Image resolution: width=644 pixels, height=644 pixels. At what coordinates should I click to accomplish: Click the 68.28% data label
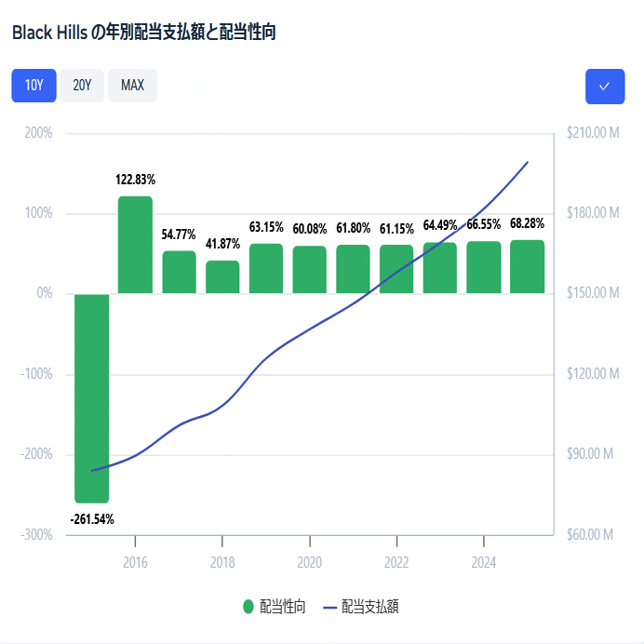click(x=527, y=223)
